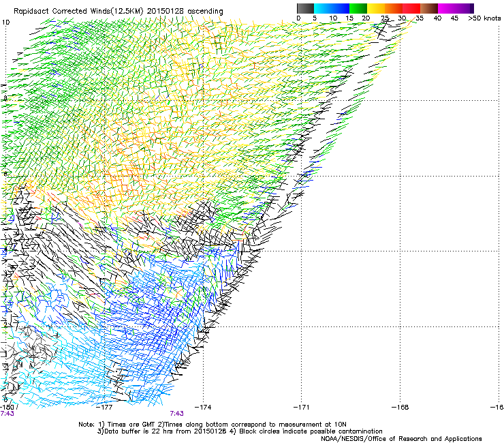Click the dark purple 45–50 knots legend swatch
Image resolution: width=504 pixels, height=443 pixels.
coord(464,8)
